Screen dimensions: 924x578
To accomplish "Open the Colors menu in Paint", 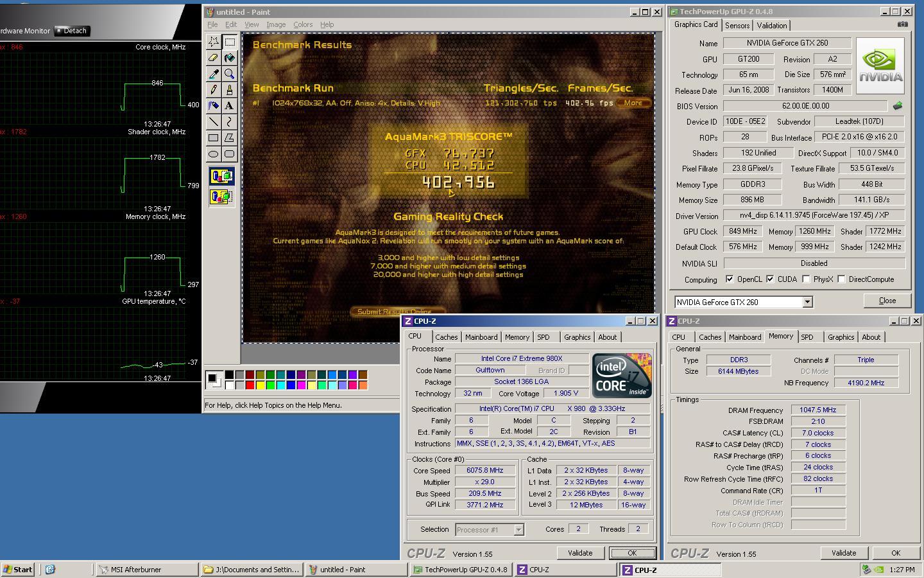I will 303,24.
